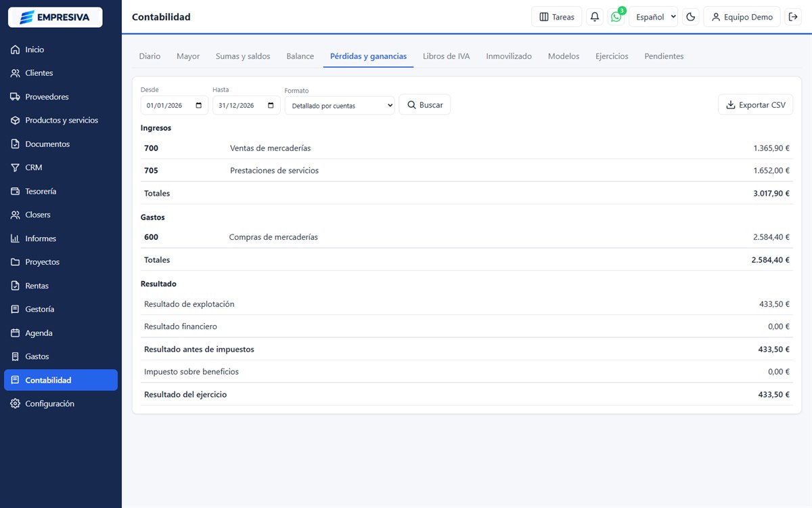Open the Modelos tab

tap(564, 56)
